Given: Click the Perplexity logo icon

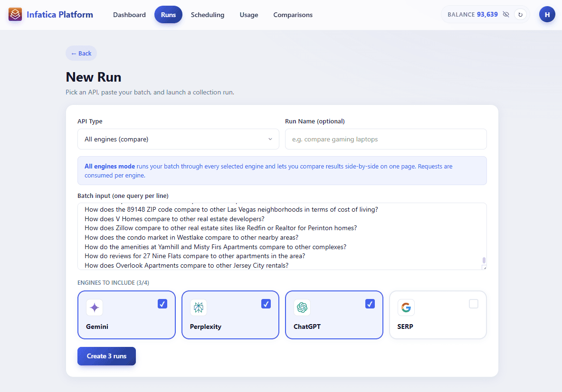Looking at the screenshot, I should (x=198, y=308).
